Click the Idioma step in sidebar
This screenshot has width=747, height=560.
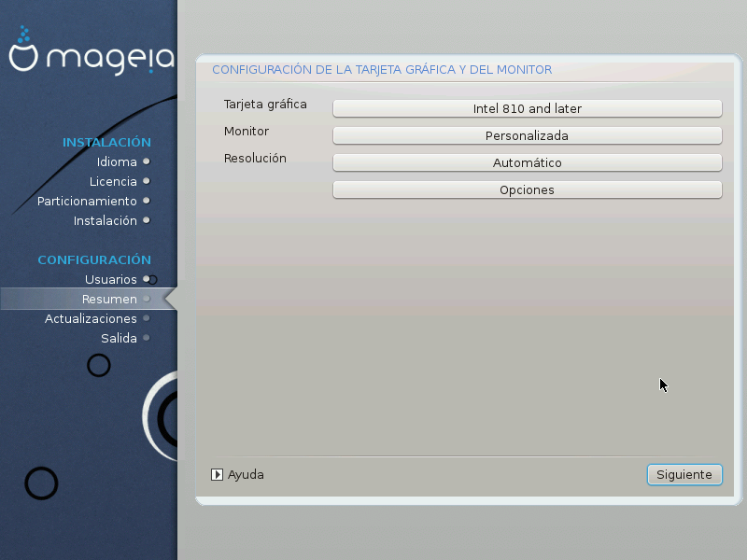(x=117, y=161)
